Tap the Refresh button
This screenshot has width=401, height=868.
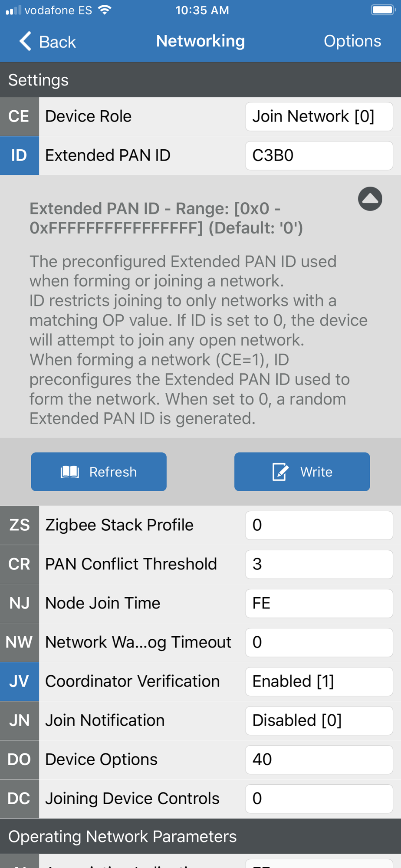point(99,472)
